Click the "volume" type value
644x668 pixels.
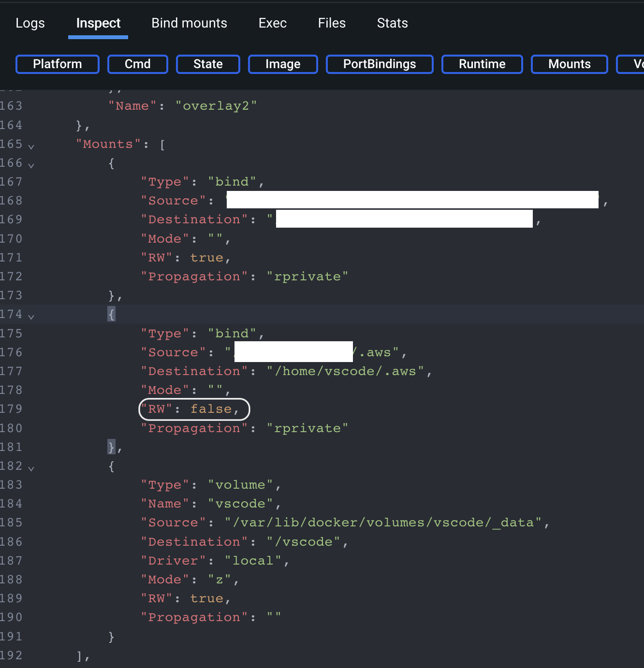[241, 485]
